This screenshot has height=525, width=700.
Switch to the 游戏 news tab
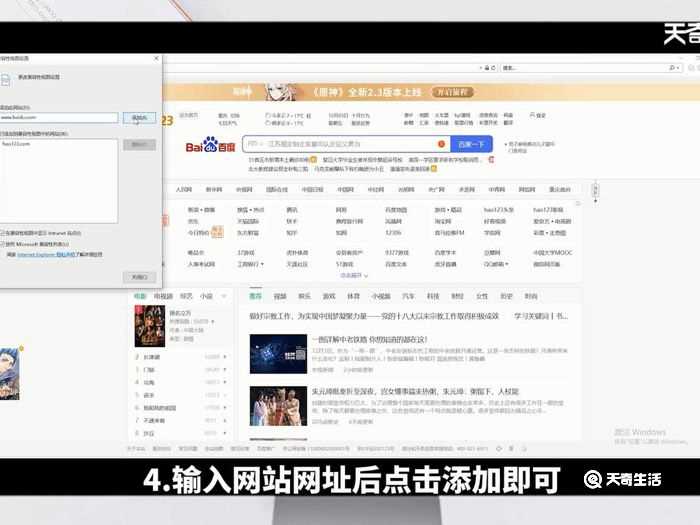(x=329, y=296)
